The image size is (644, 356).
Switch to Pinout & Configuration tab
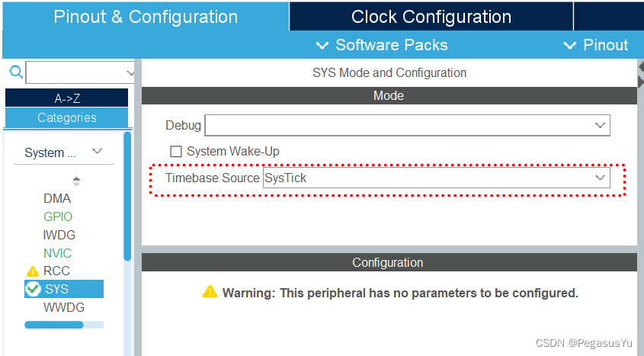pyautogui.click(x=146, y=17)
